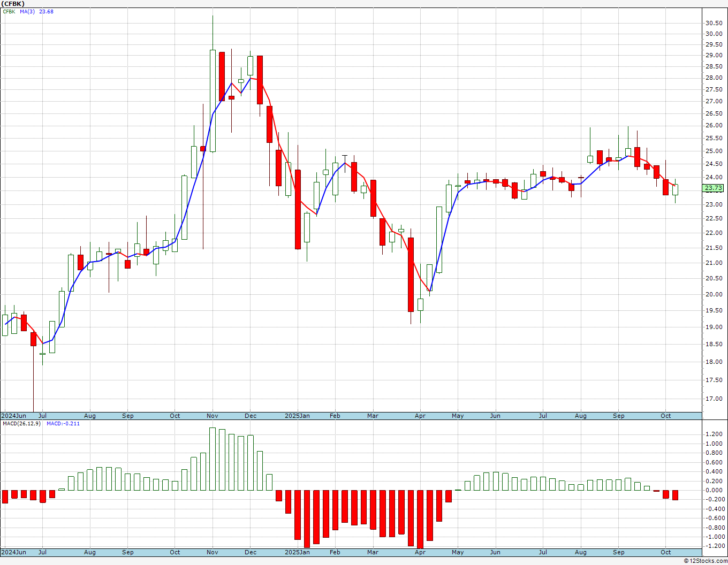Viewport: 728px width, 565px height.
Task: Click the 28.00 price axis label
Action: tap(713, 78)
